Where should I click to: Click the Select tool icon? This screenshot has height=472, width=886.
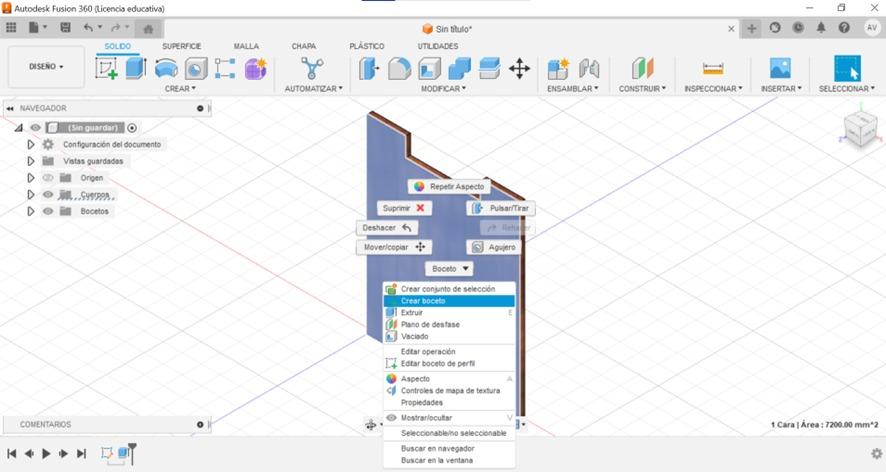(x=847, y=68)
